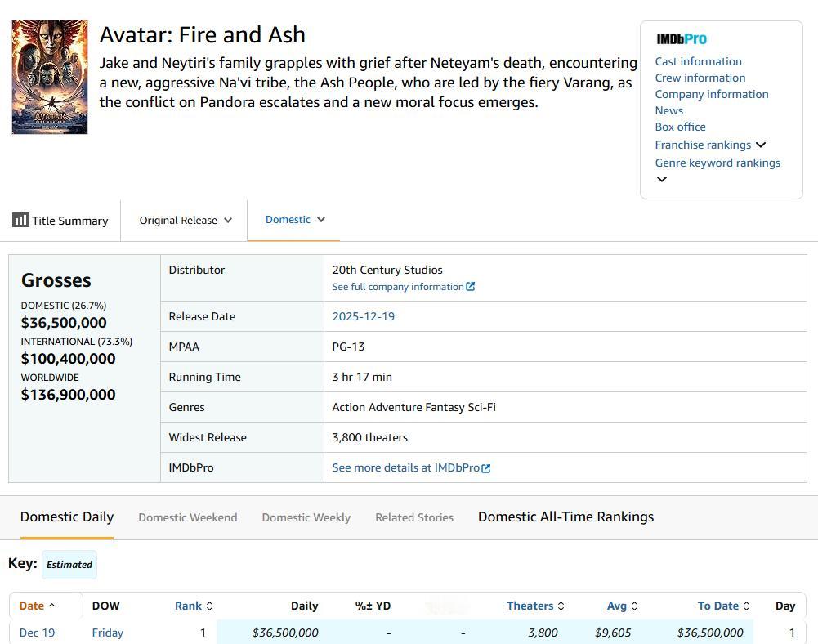Sort table by the Rank column
Screen dimensions: 818x644
pyautogui.click(x=188, y=606)
